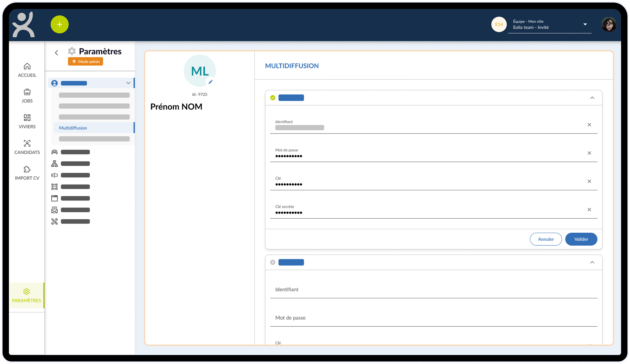Click the green plus add button

pos(59,25)
